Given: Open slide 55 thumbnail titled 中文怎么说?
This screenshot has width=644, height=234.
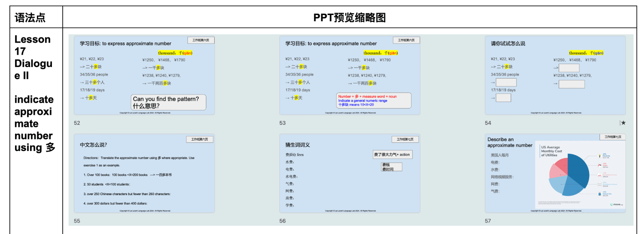Looking at the screenshot, I should click(144, 173).
